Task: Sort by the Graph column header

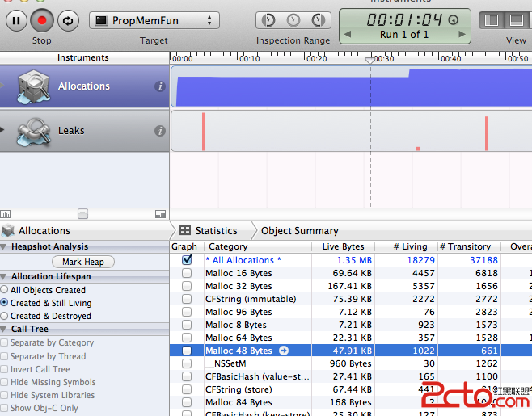Action: click(x=186, y=246)
